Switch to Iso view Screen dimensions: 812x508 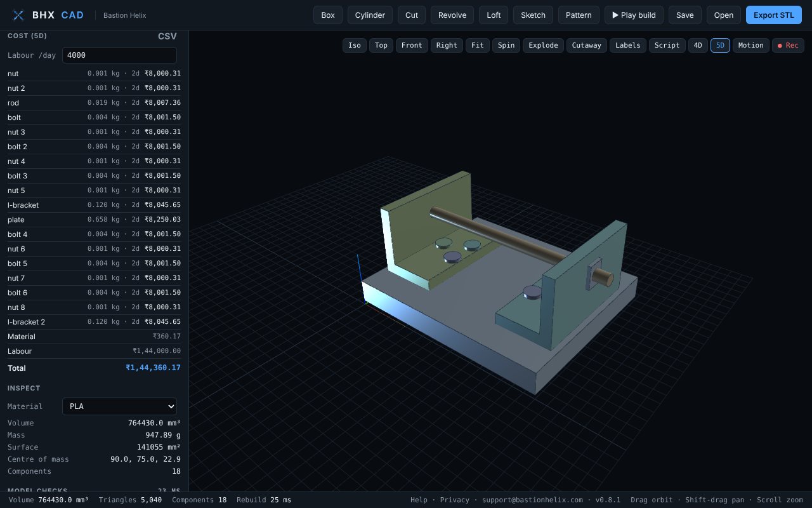pos(355,45)
